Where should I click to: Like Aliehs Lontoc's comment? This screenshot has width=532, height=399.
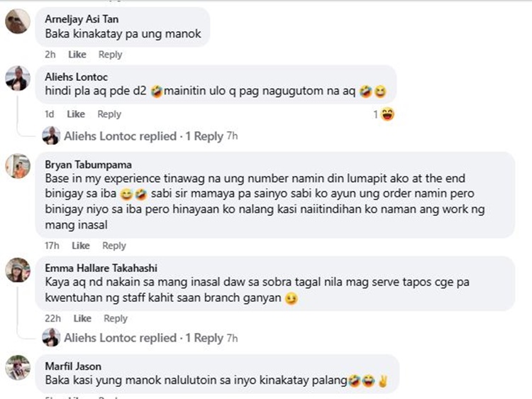pyautogui.click(x=76, y=114)
